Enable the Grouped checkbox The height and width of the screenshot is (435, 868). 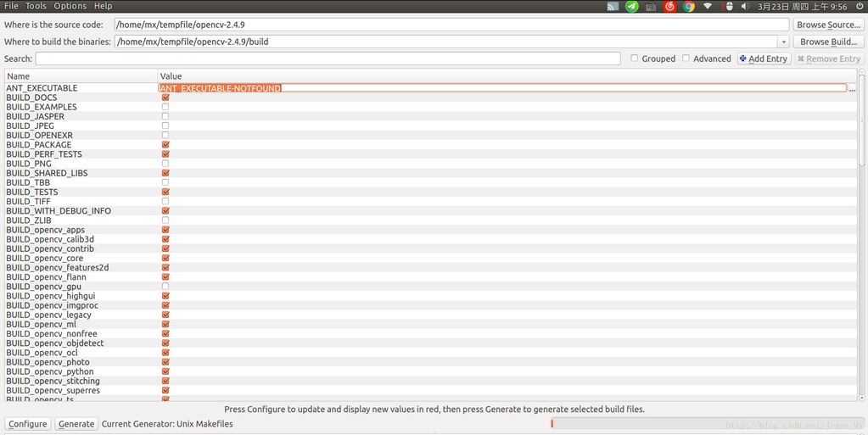635,59
